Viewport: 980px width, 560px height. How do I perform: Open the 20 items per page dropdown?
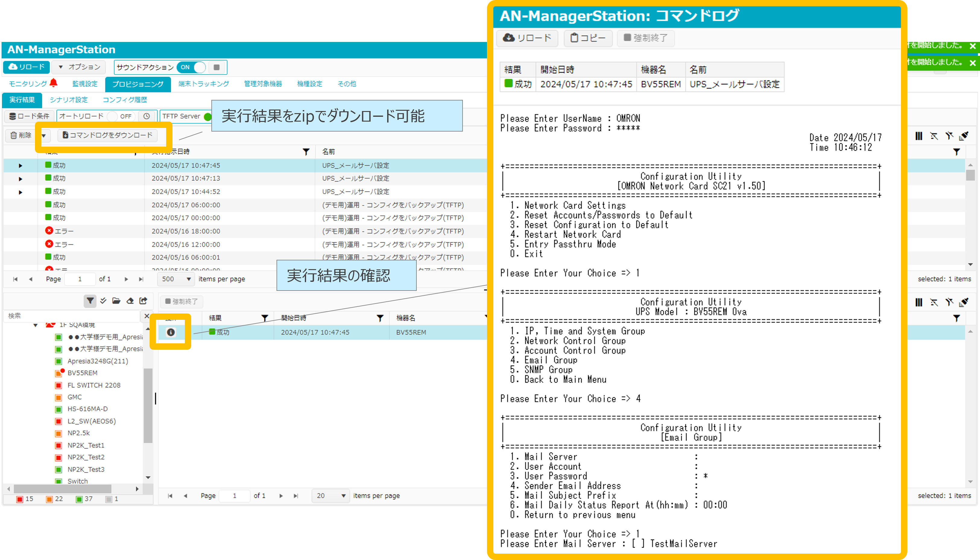click(330, 496)
